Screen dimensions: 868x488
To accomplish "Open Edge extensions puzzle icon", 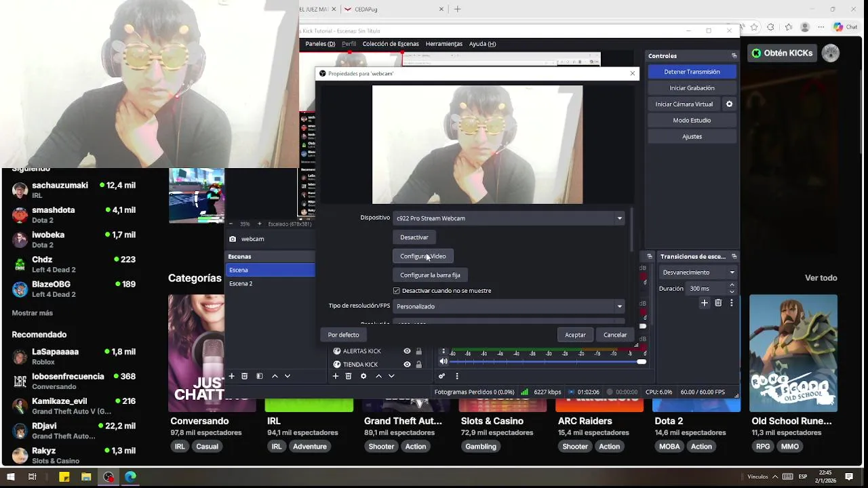I will point(771,27).
